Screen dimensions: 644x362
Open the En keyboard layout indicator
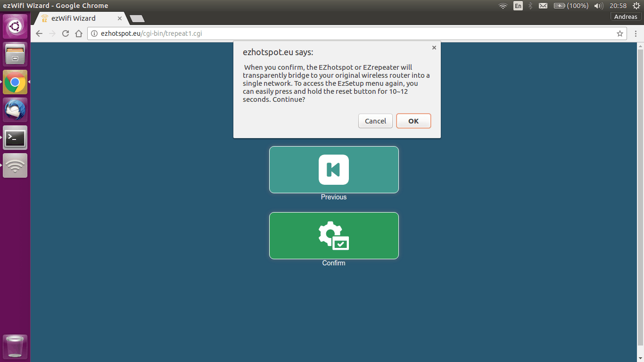518,6
